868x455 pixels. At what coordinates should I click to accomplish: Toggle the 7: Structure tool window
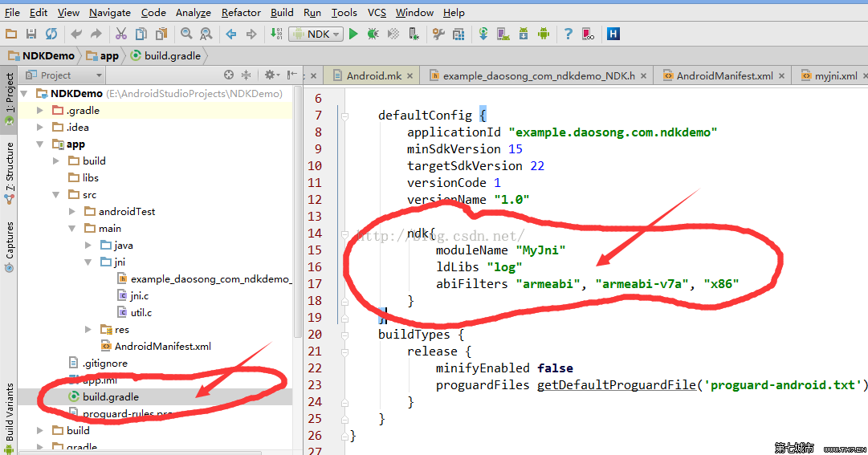[x=9, y=173]
